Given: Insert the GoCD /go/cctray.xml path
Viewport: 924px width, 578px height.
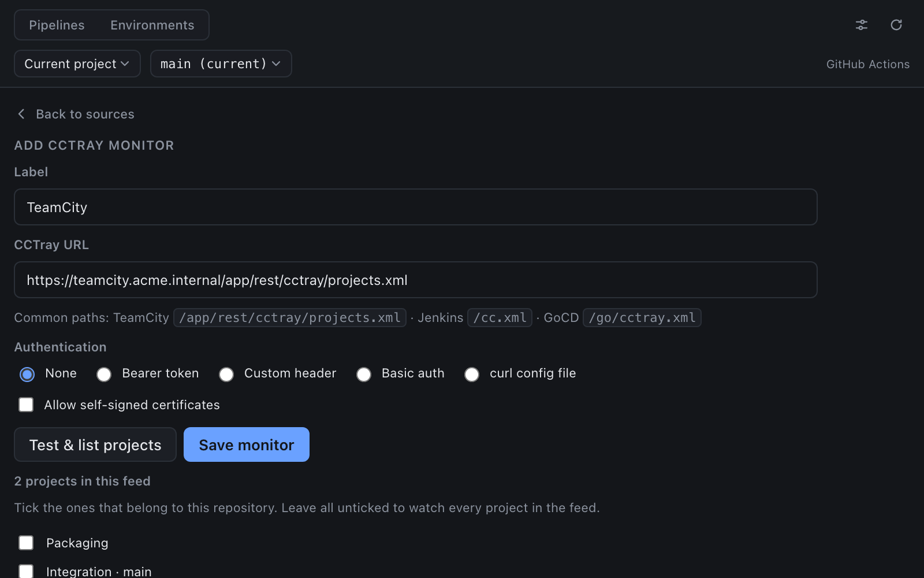Looking at the screenshot, I should [642, 318].
